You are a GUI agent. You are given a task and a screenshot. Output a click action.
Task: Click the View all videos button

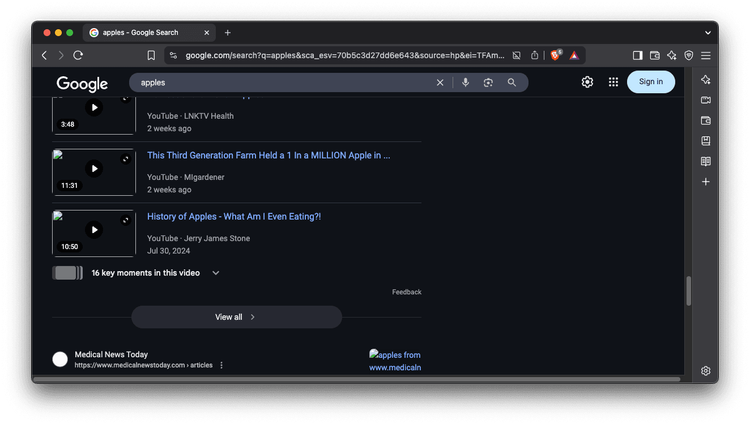click(236, 317)
